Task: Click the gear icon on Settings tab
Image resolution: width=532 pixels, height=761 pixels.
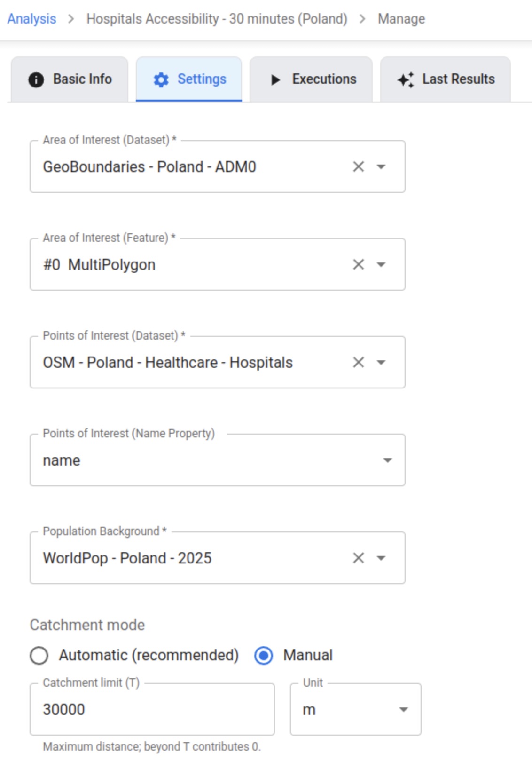Action: coord(161,79)
